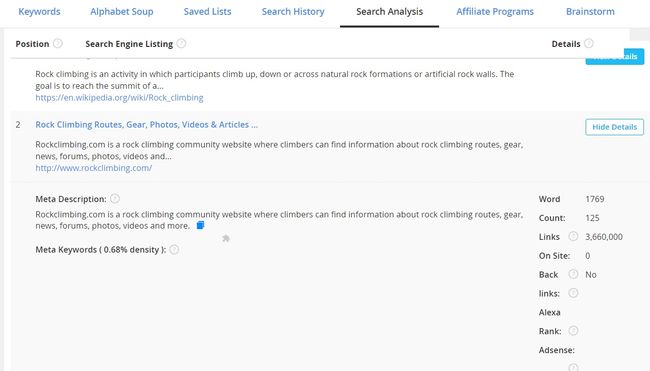Click the Hide Details button
Viewport: 650px width, 371px height.
click(614, 127)
